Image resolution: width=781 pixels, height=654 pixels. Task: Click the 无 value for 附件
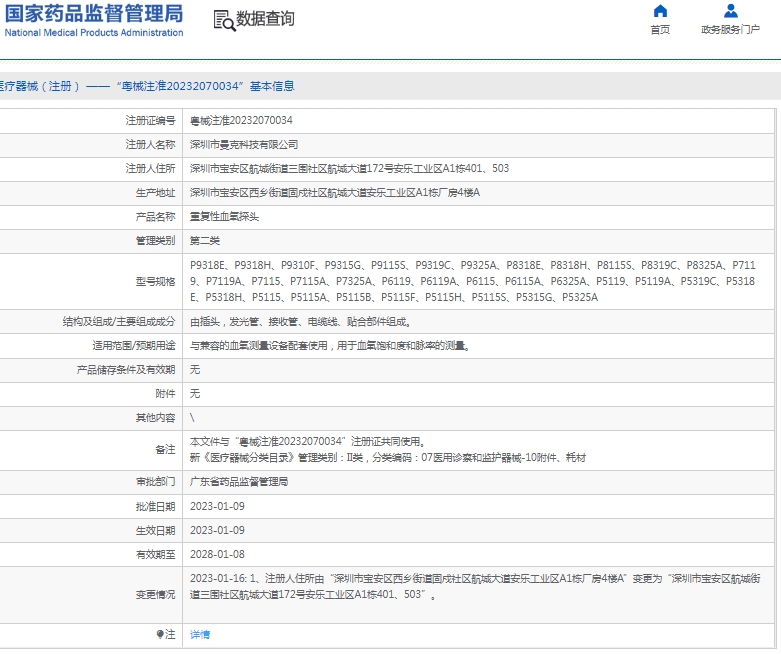pos(195,394)
